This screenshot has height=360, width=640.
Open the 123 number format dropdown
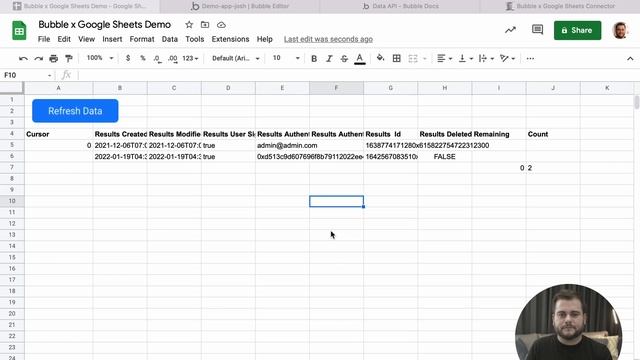point(190,58)
